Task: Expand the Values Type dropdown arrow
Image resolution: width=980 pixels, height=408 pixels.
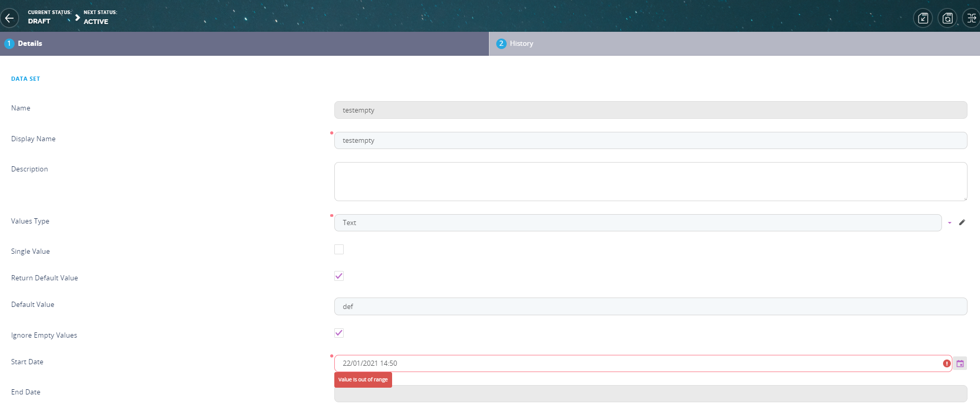Action: 949,223
